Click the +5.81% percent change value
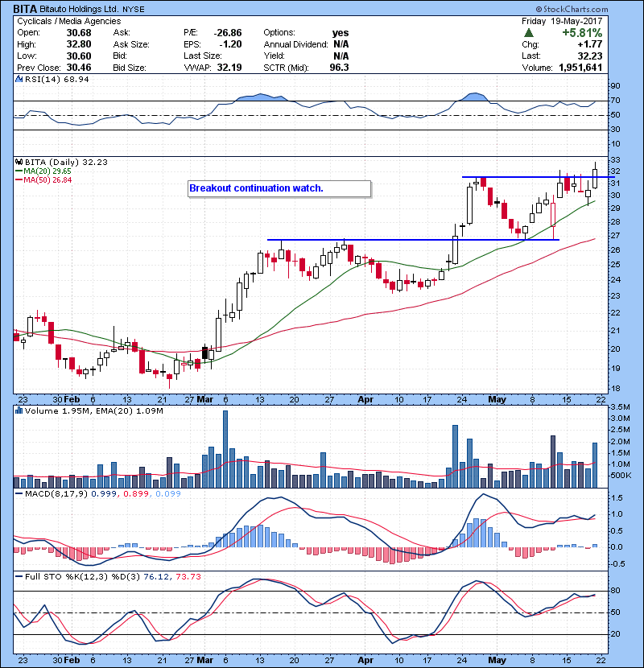Image resolution: width=644 pixels, height=668 pixels. pyautogui.click(x=582, y=33)
